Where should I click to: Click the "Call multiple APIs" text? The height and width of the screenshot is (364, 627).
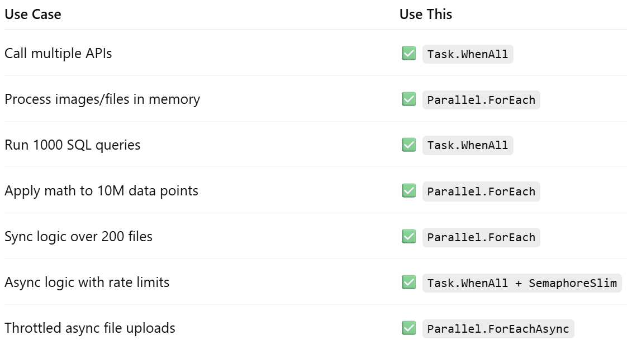[58, 54]
